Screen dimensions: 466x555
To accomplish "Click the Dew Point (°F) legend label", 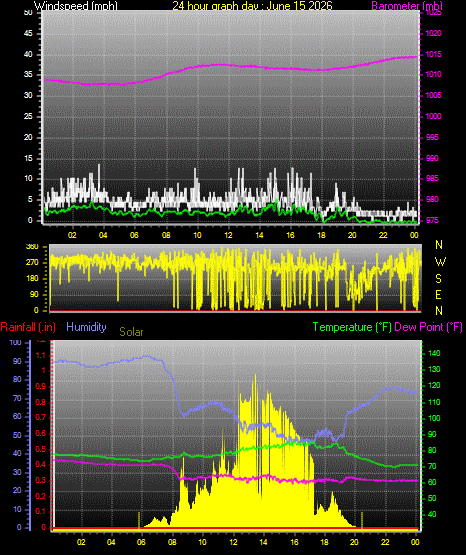I will point(428,327).
